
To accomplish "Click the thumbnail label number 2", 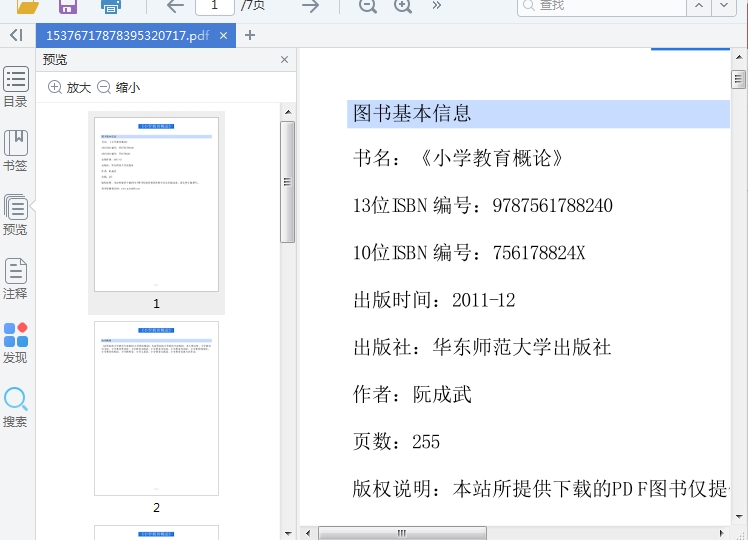I will [x=156, y=508].
